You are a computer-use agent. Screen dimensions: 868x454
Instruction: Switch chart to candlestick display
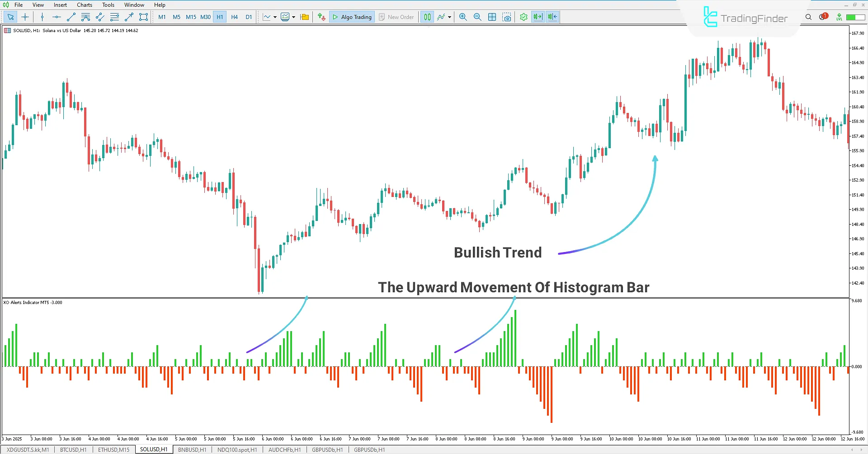(x=427, y=17)
